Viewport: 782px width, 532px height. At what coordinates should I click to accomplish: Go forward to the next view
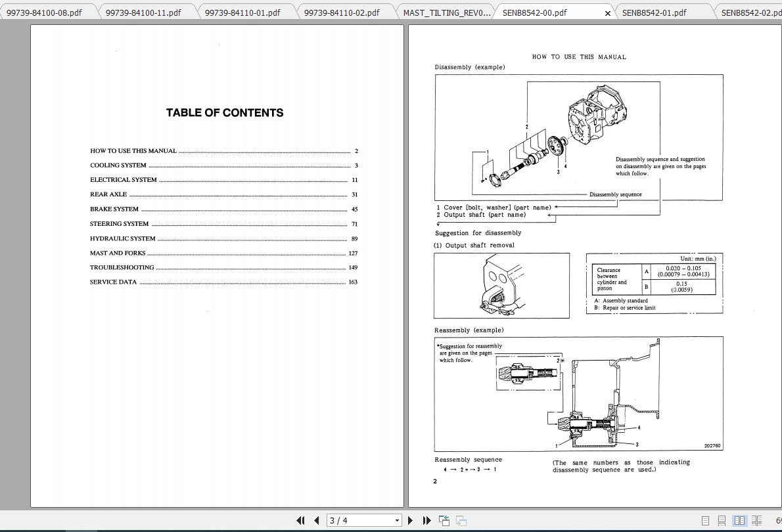coord(461,520)
